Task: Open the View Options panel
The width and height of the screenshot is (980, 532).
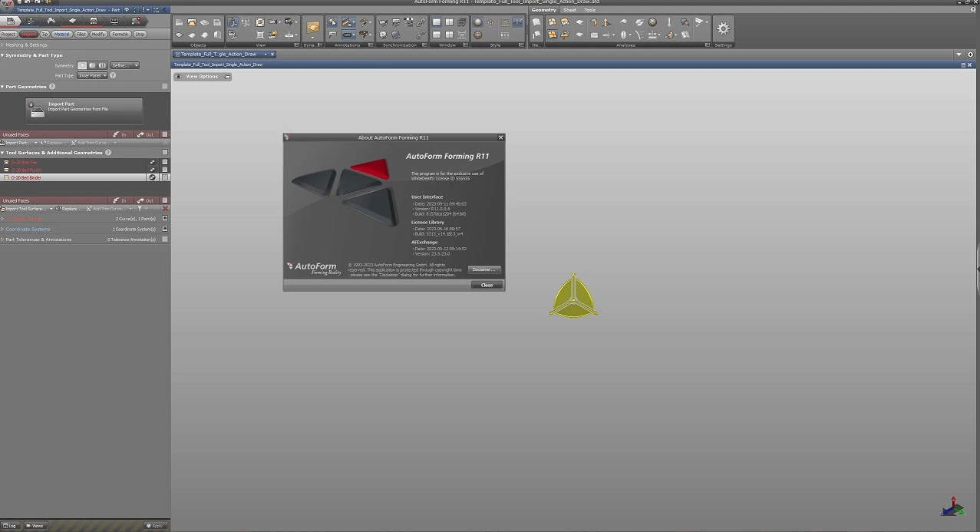Action: coord(202,77)
